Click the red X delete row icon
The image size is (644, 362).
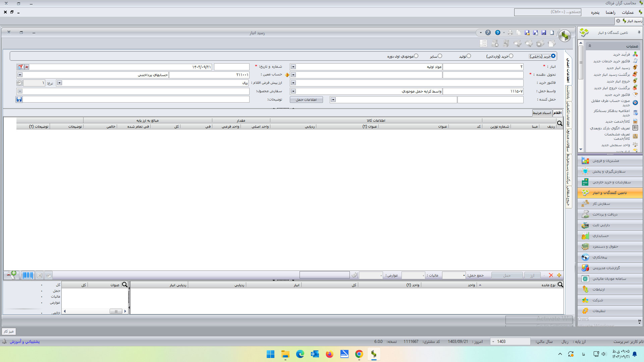pos(551,275)
